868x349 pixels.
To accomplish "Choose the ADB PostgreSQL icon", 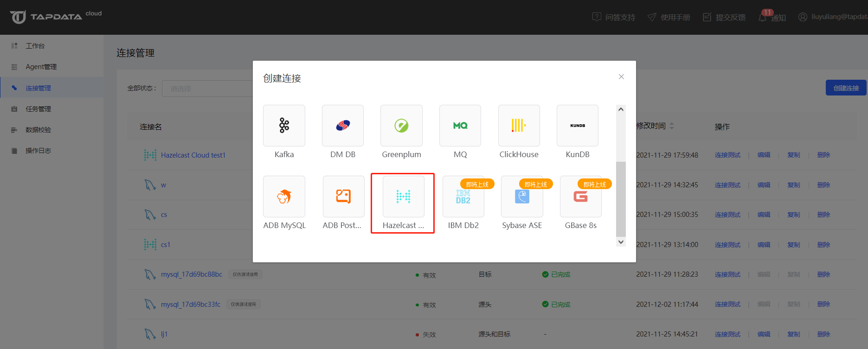I will 343,197.
